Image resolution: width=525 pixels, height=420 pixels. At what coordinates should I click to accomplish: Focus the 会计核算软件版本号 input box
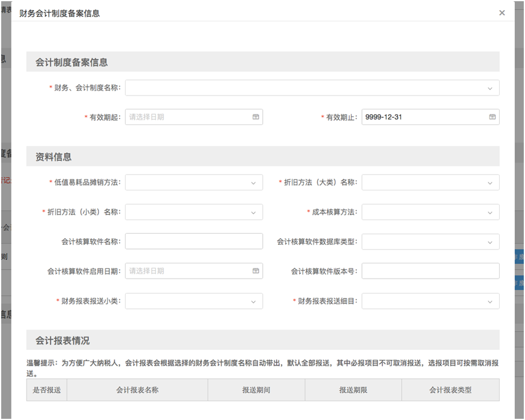tap(430, 271)
